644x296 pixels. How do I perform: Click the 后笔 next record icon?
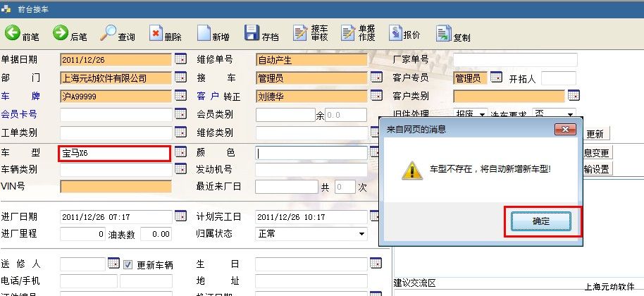point(61,33)
